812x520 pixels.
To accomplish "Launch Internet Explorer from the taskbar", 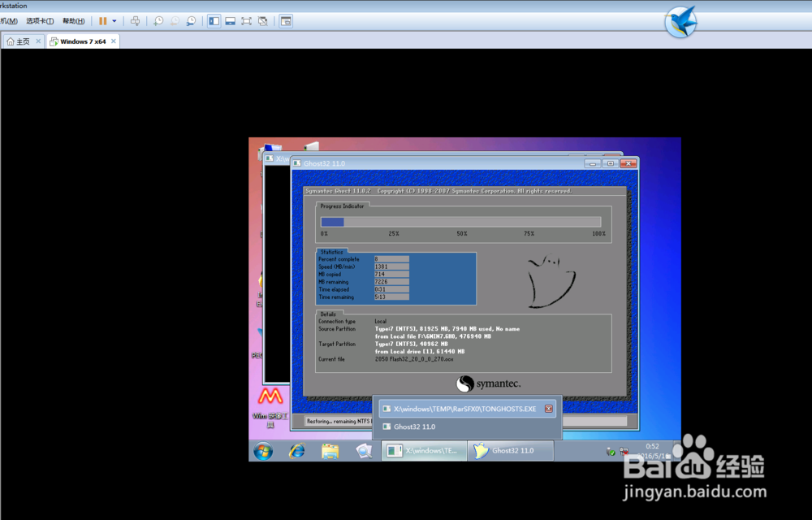I will (x=296, y=451).
